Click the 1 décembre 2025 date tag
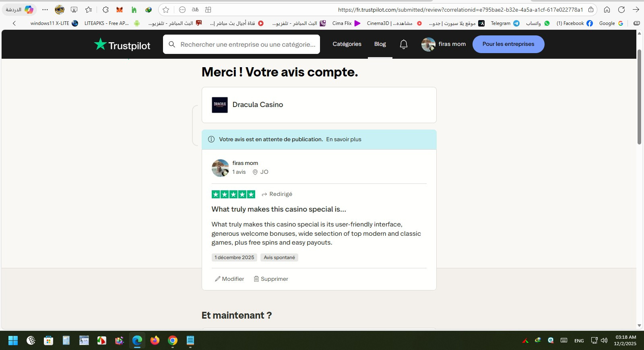This screenshot has width=644, height=350. coord(234,257)
